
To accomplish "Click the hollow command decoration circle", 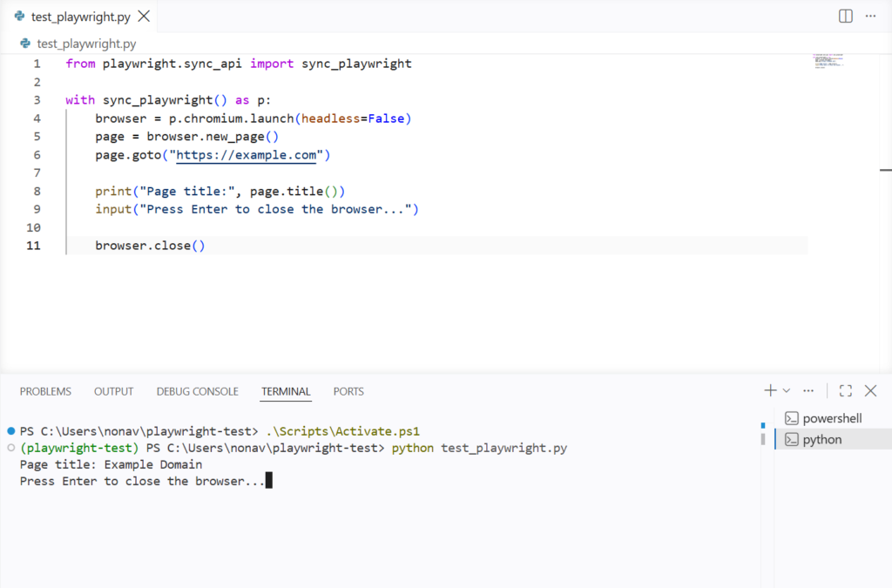I will [x=10, y=448].
